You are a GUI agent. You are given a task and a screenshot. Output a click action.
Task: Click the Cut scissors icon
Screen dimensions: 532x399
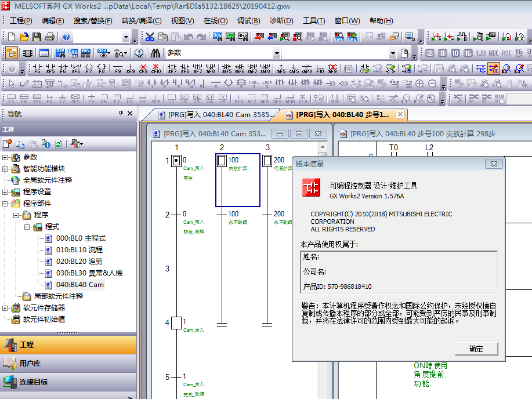click(150, 37)
